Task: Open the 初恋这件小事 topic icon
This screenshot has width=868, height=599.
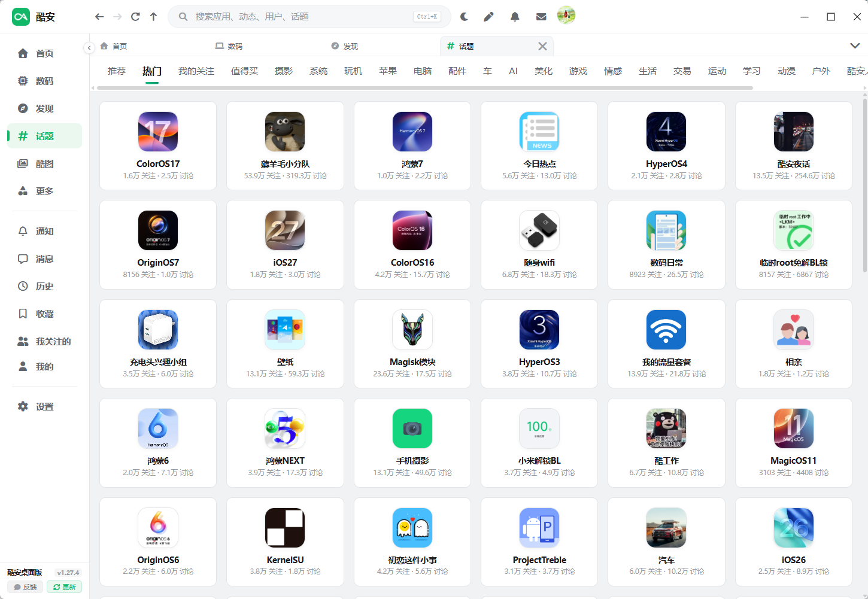Action: (412, 528)
